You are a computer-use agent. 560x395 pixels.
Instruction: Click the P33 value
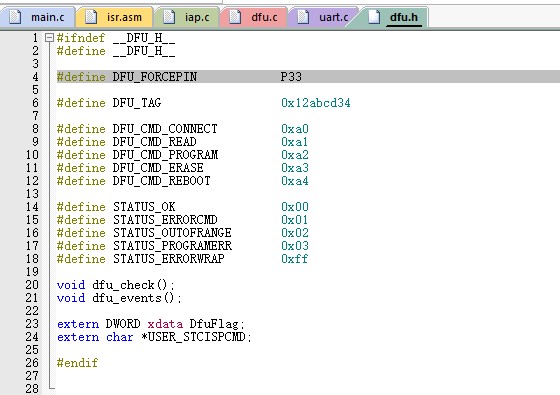point(291,77)
